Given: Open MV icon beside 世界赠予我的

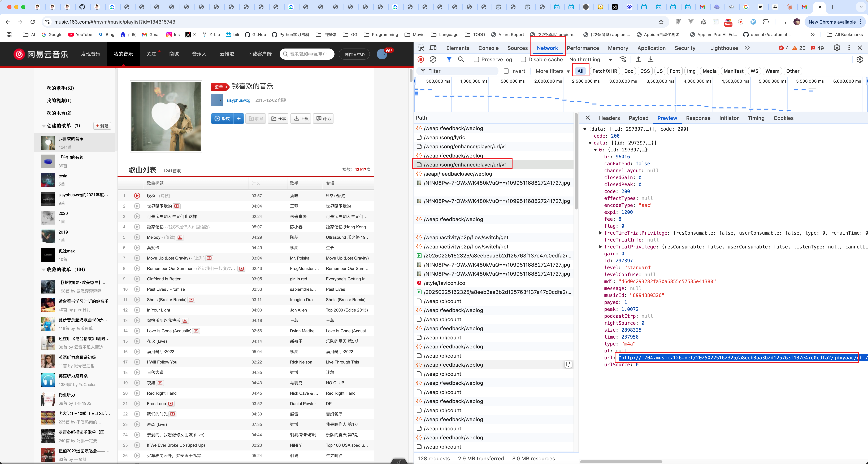Looking at the screenshot, I should [x=177, y=206].
